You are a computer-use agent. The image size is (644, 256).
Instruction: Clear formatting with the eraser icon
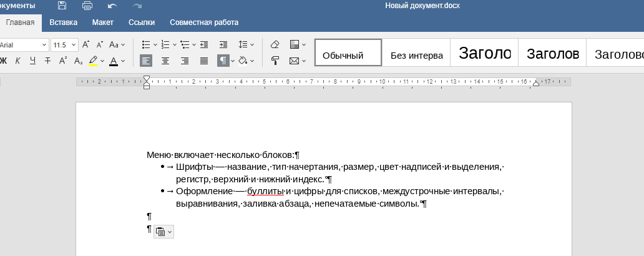coord(275,44)
